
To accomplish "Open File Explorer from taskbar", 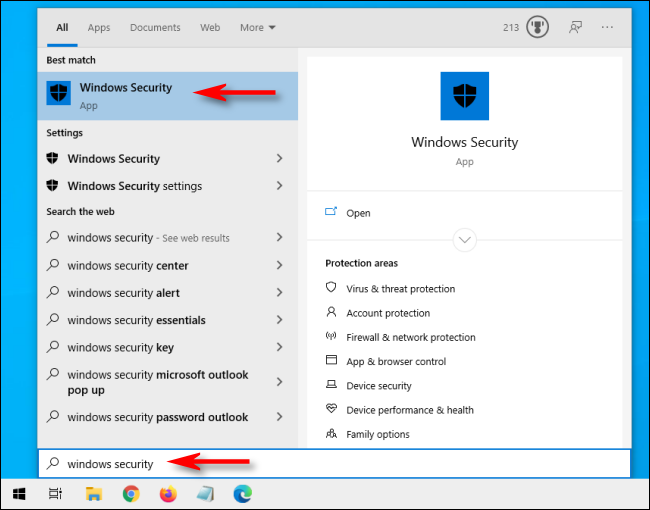I will click(93, 493).
